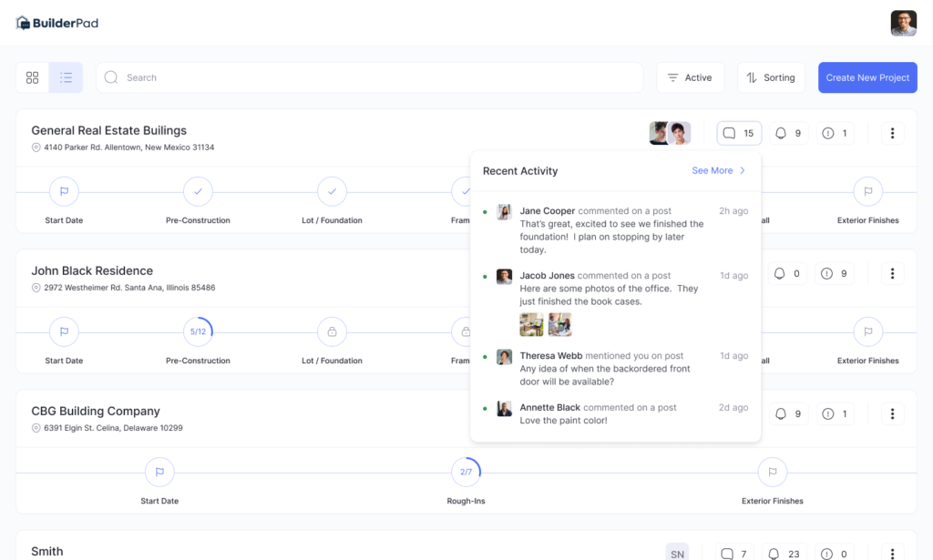Open second office photo thumbnail

560,324
